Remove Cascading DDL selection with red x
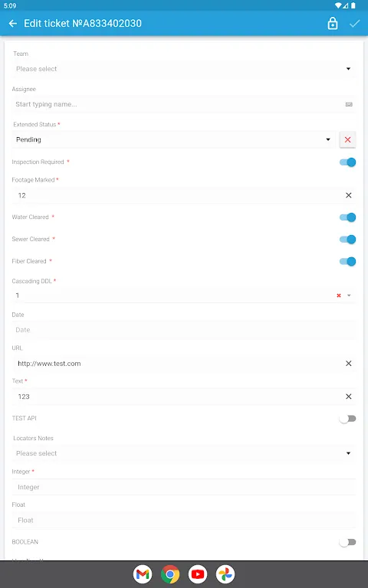The image size is (368, 588). [x=339, y=296]
